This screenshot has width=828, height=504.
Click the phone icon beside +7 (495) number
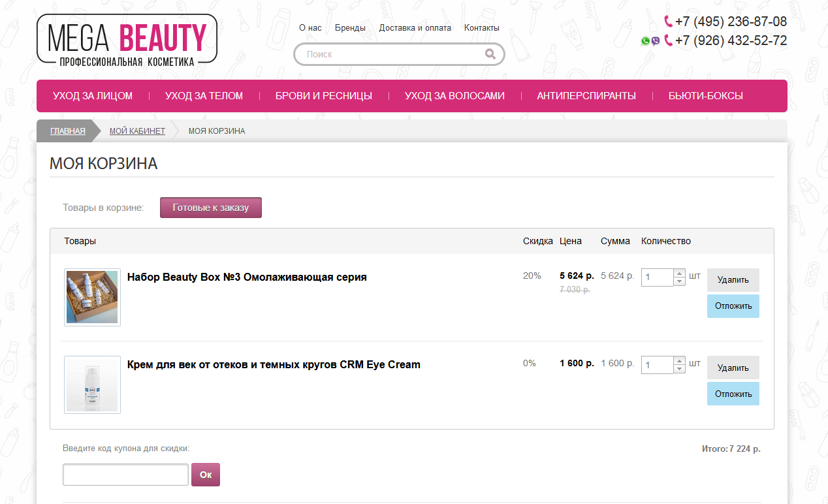click(668, 22)
